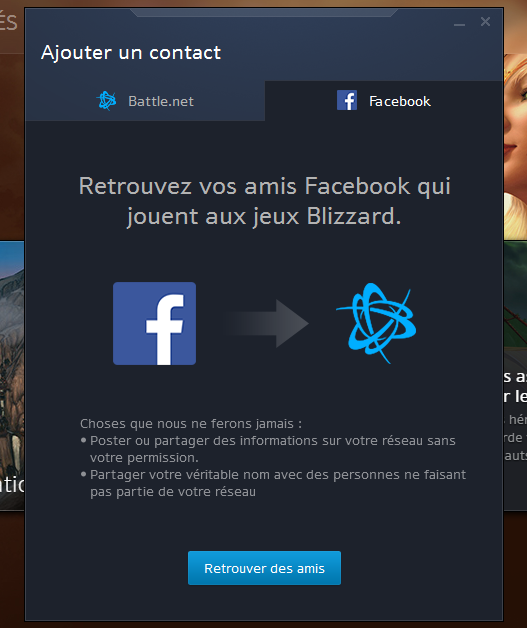Minimize the Ajouter un contact window
Viewport: 527px width, 628px height.
click(x=459, y=24)
